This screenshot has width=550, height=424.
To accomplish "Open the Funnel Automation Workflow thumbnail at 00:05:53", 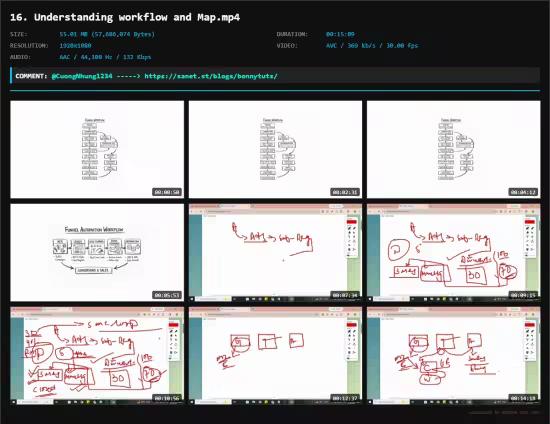I will coord(97,253).
